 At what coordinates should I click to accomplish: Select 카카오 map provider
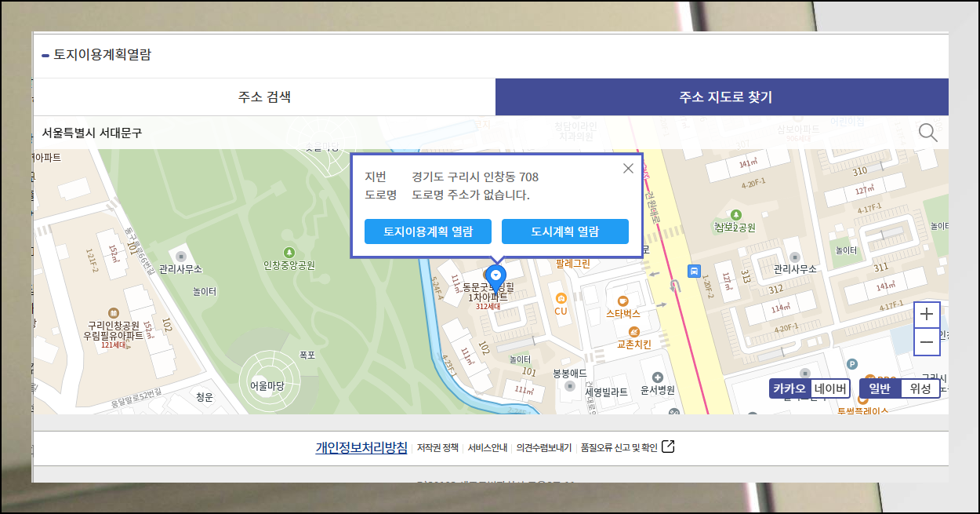click(789, 388)
